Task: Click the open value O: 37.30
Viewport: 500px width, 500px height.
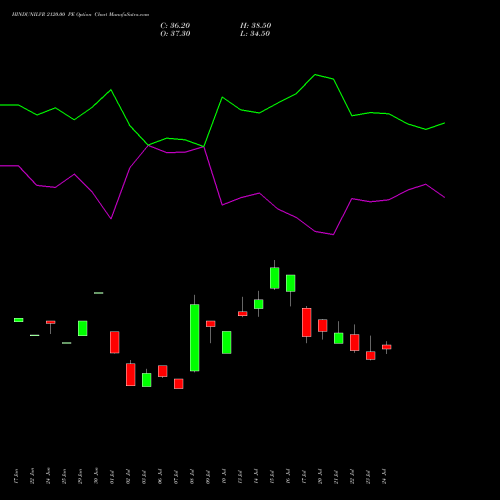Action: point(175,34)
